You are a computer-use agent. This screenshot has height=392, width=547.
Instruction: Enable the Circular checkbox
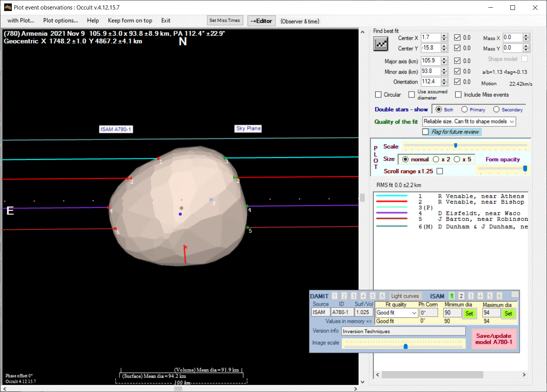378,95
